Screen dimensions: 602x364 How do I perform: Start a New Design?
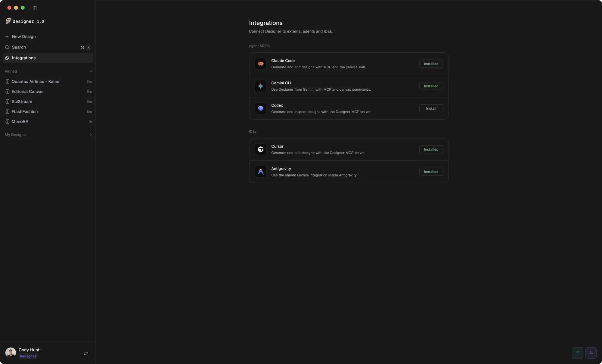(48, 36)
